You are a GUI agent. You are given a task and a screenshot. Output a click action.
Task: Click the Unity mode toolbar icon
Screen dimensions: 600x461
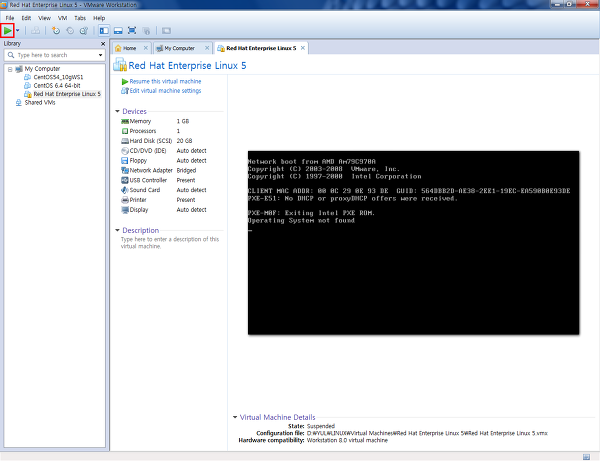coord(146,31)
